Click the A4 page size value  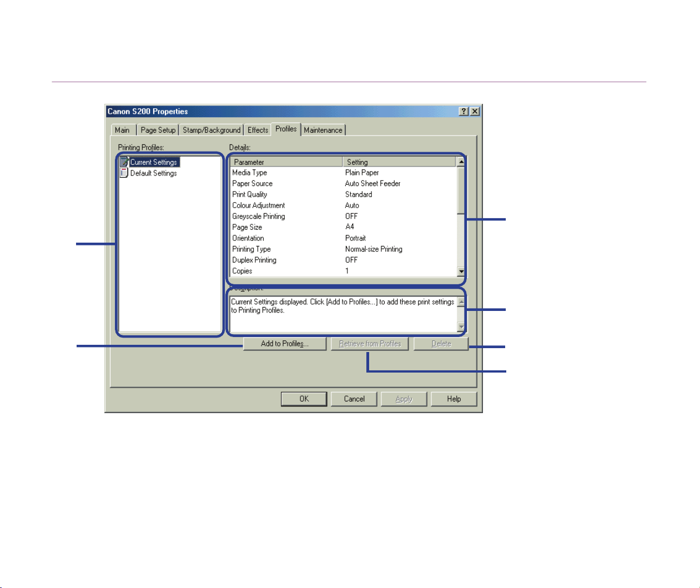point(350,227)
